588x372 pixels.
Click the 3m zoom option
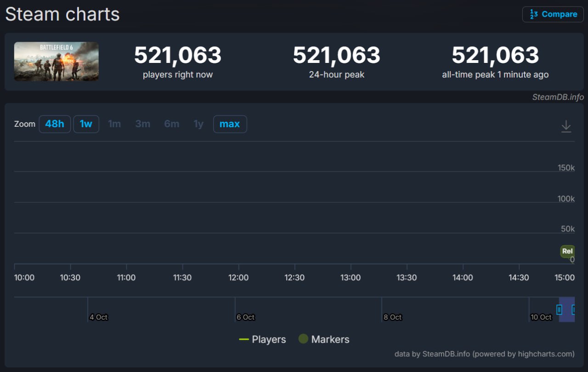coord(142,124)
